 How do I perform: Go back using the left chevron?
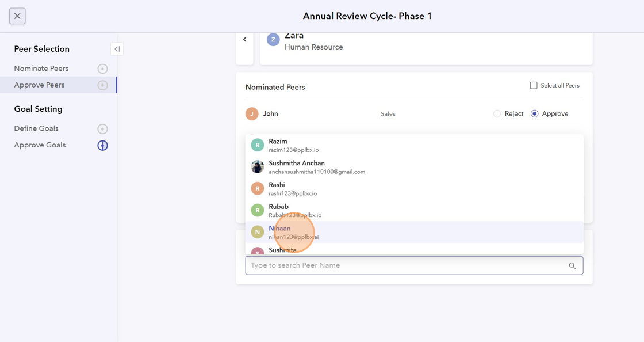[245, 40]
